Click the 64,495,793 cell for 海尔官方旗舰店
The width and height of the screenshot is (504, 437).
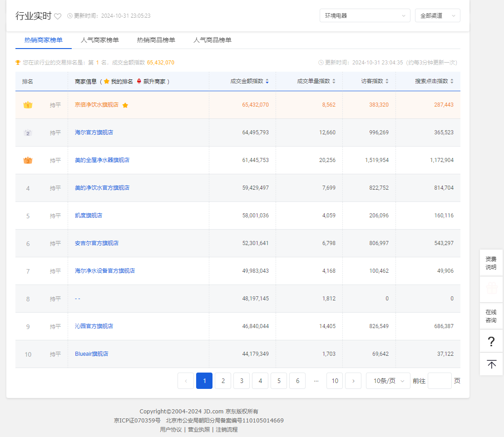point(256,133)
